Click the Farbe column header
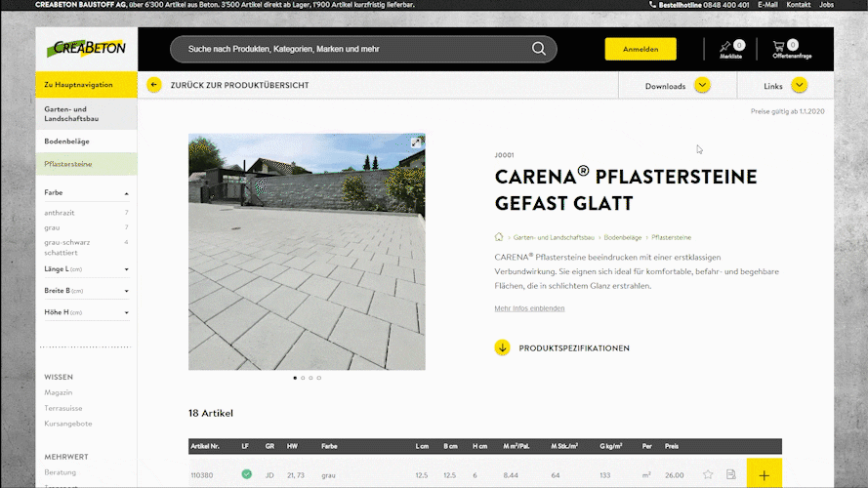 329,446
